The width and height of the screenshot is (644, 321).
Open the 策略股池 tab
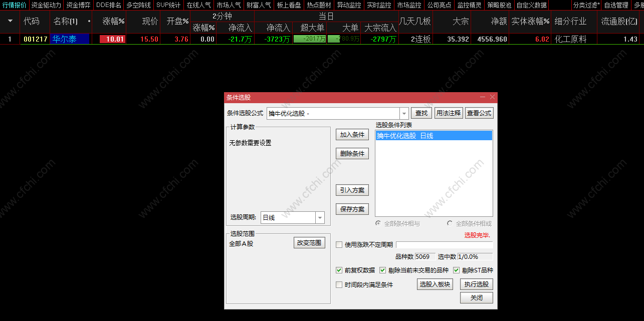tap(500, 5)
